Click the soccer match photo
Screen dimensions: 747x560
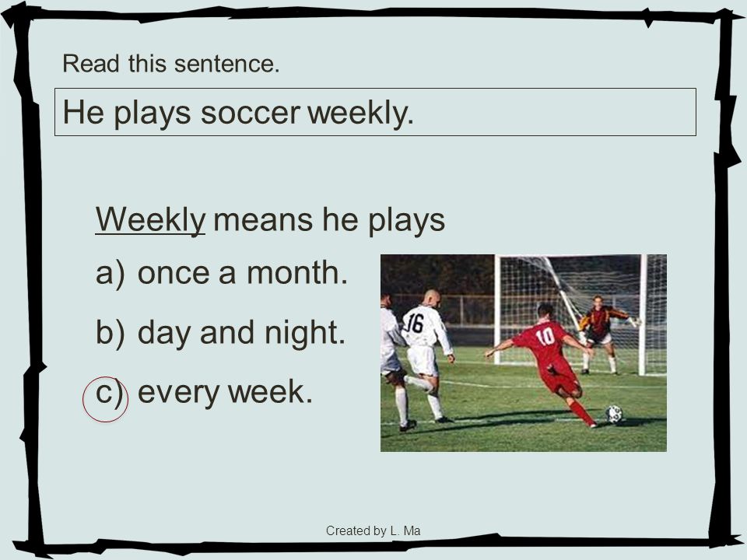[523, 353]
